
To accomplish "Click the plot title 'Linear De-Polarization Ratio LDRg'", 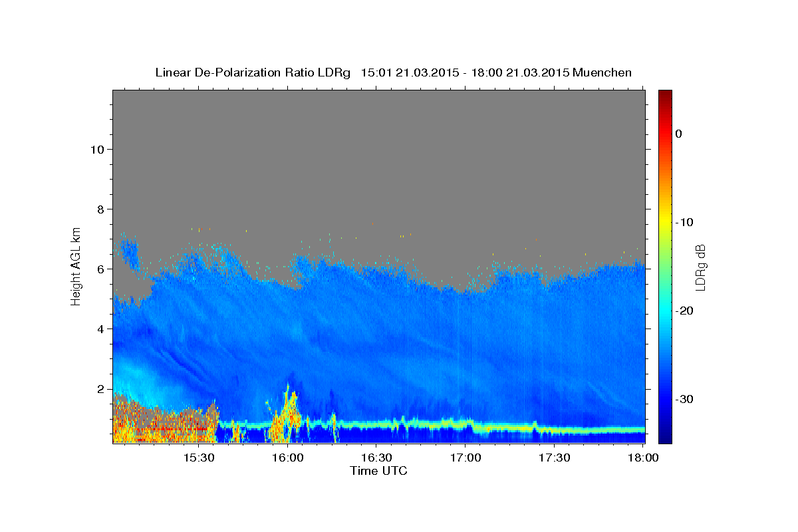I will [x=253, y=72].
